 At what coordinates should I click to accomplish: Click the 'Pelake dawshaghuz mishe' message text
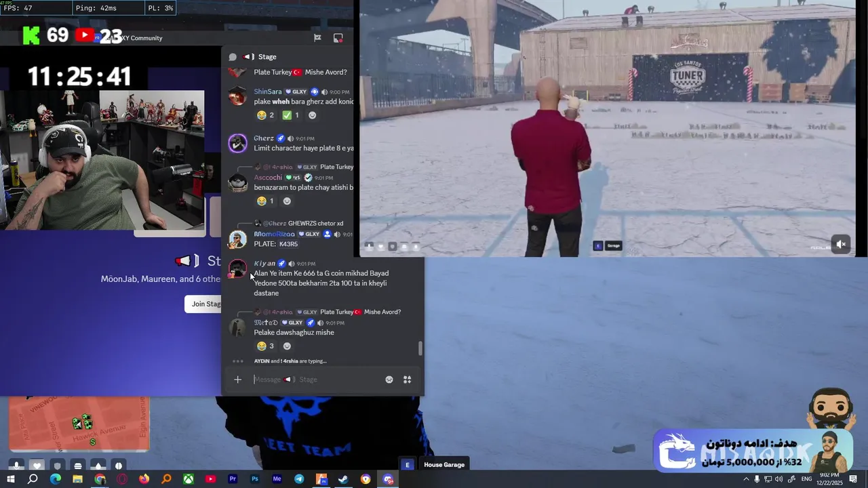pyautogui.click(x=294, y=332)
